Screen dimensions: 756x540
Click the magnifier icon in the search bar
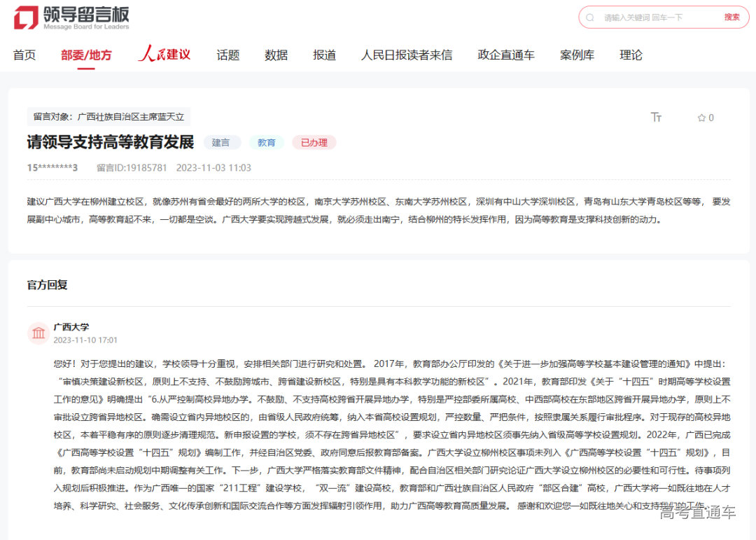tap(590, 17)
